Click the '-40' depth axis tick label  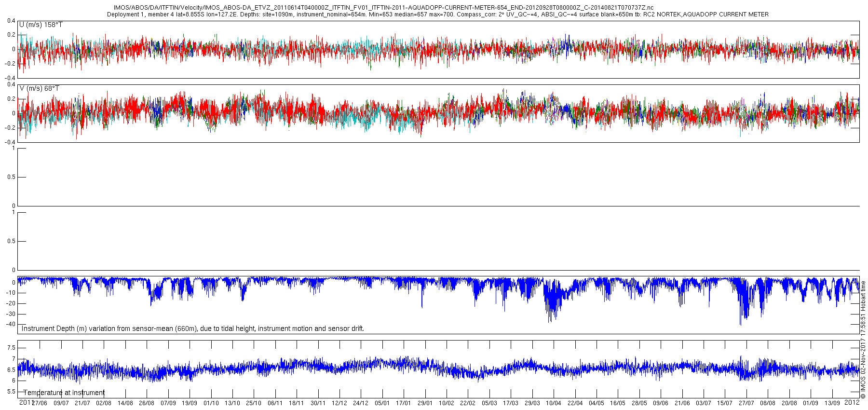(x=11, y=324)
